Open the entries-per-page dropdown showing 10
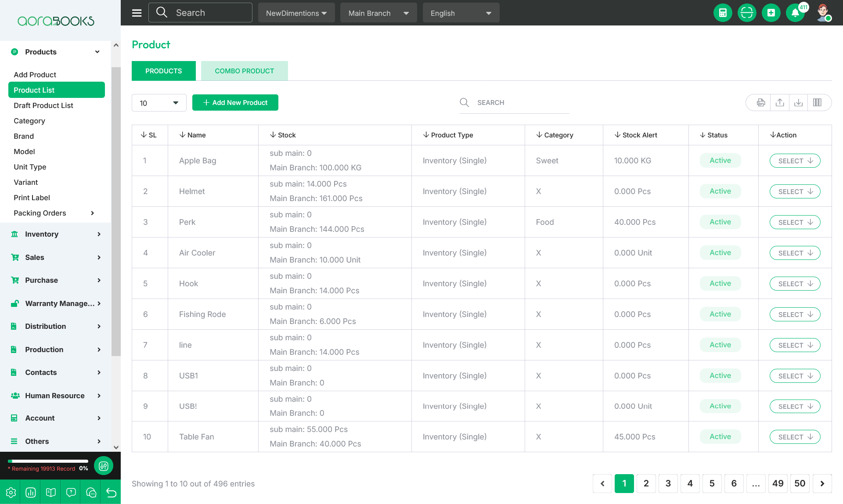Image resolution: width=843 pixels, height=504 pixels. pyautogui.click(x=159, y=103)
